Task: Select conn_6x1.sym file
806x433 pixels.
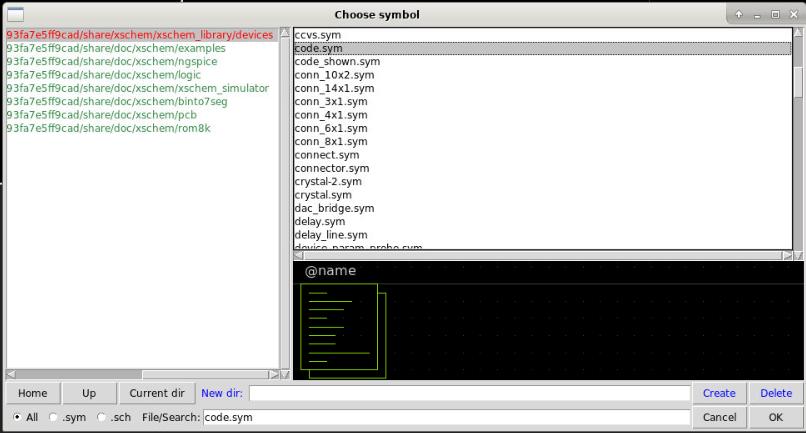Action: click(543, 129)
